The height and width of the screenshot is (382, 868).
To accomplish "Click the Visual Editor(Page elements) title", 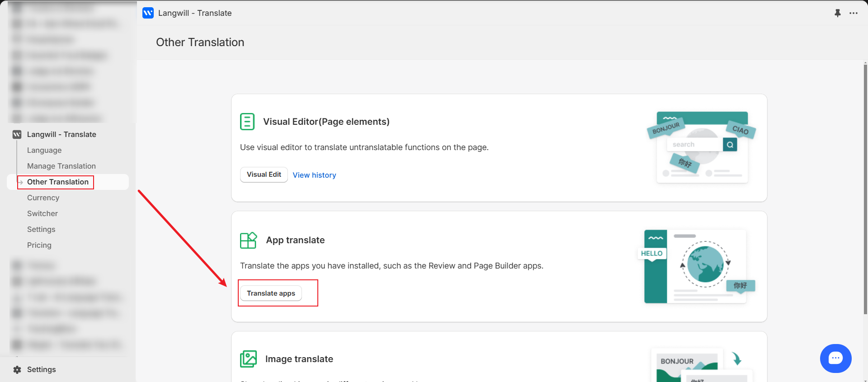I will [x=326, y=122].
